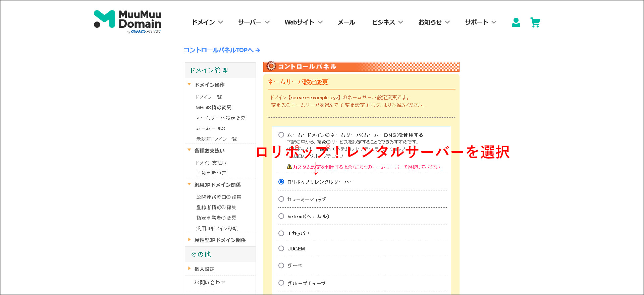Image resolution: width=644 pixels, height=295 pixels.
Task: Click the ドメイン管理 sidebar heading
Action: click(209, 70)
